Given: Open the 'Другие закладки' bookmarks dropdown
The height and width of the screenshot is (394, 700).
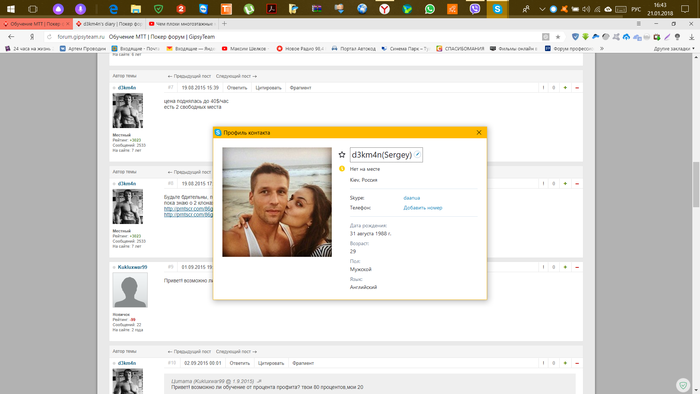Looking at the screenshot, I should coord(674,48).
